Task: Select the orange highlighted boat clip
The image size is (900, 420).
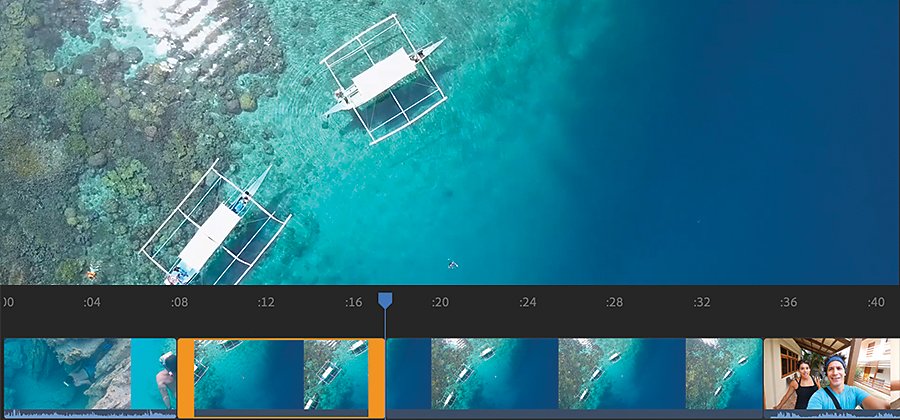Action: tap(281, 378)
